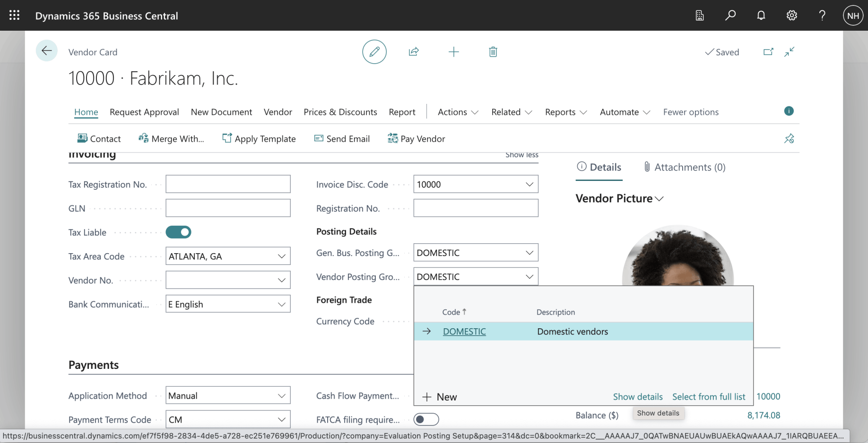Expand the Tax Area Code dropdown
The width and height of the screenshot is (868, 443).
click(281, 256)
